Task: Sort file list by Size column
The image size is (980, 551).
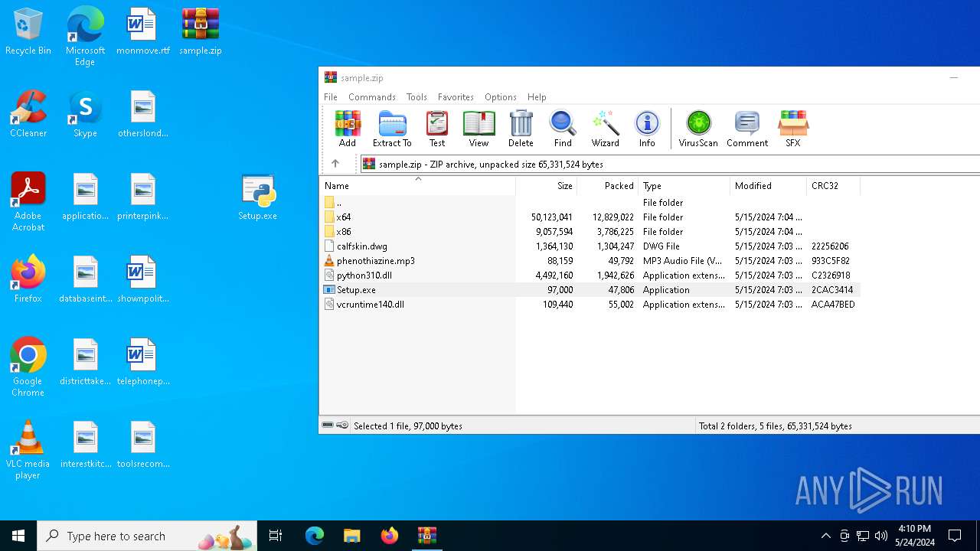Action: [547, 186]
